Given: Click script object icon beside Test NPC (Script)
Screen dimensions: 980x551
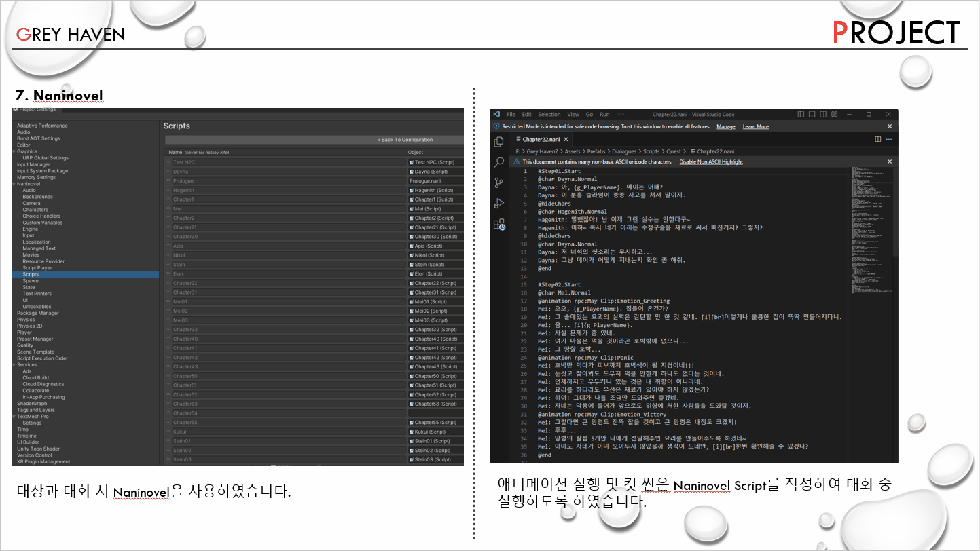Looking at the screenshot, I should click(x=412, y=163).
